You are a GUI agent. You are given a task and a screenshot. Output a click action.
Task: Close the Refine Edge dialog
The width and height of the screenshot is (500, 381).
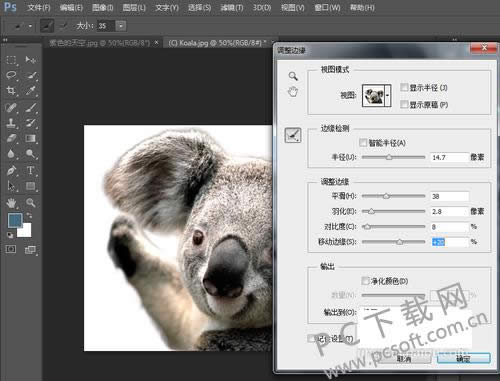pos(484,48)
